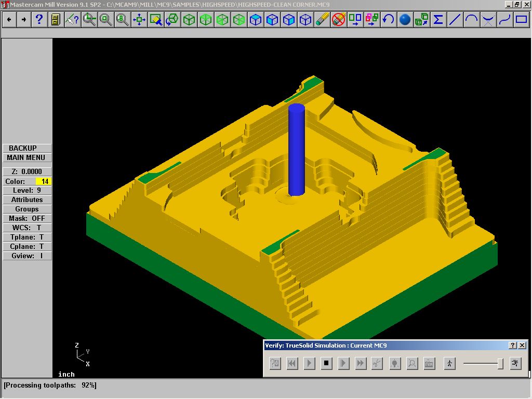Fast forward the Verify simulation
Screen dimensions: 532x399
361,363
